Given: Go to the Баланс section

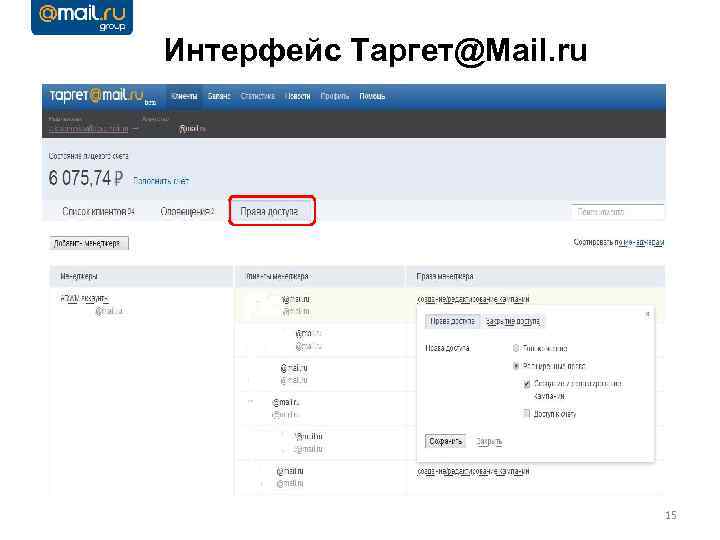Looking at the screenshot, I should pos(219,96).
